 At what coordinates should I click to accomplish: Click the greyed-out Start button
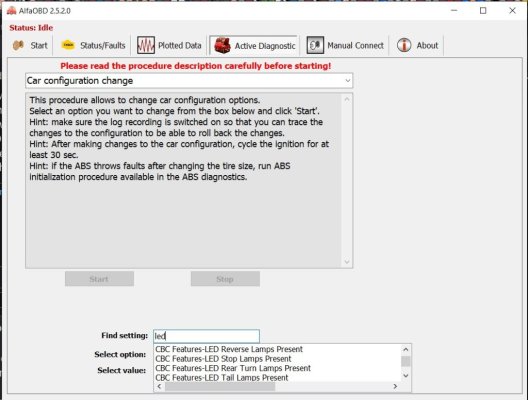pyautogui.click(x=99, y=279)
